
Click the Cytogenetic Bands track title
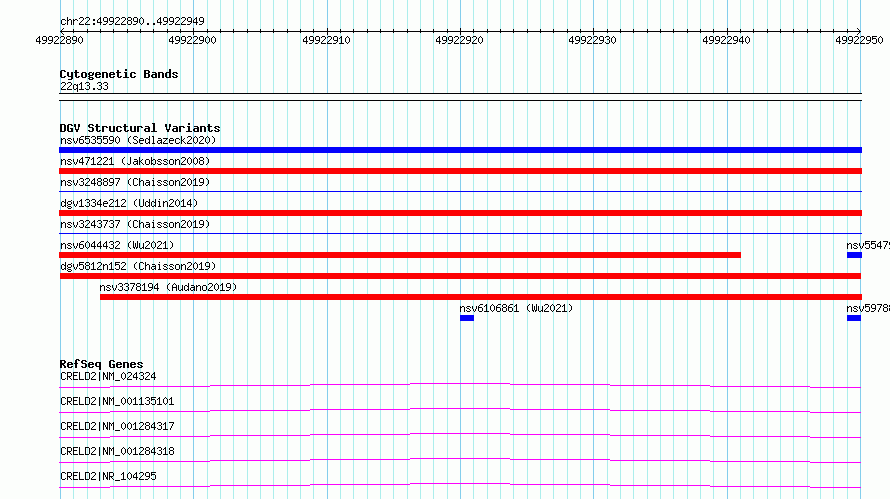click(x=119, y=74)
